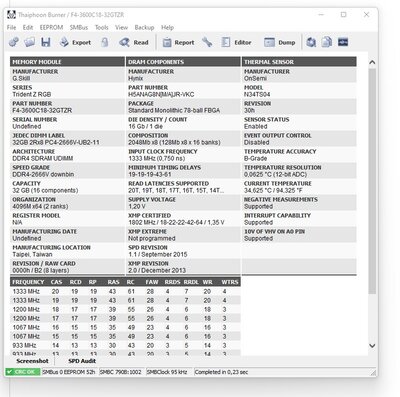Click the wrench tool icon

[207, 42]
